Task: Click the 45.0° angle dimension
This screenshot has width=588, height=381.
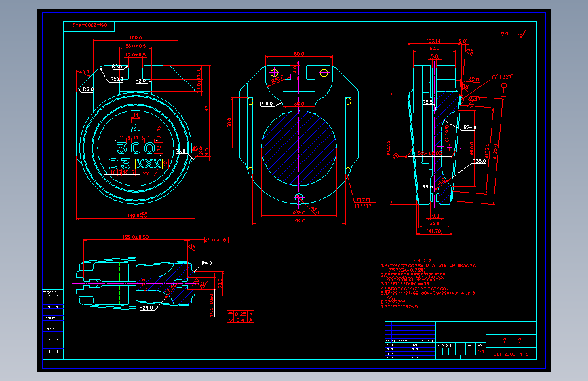Action: [x=84, y=72]
